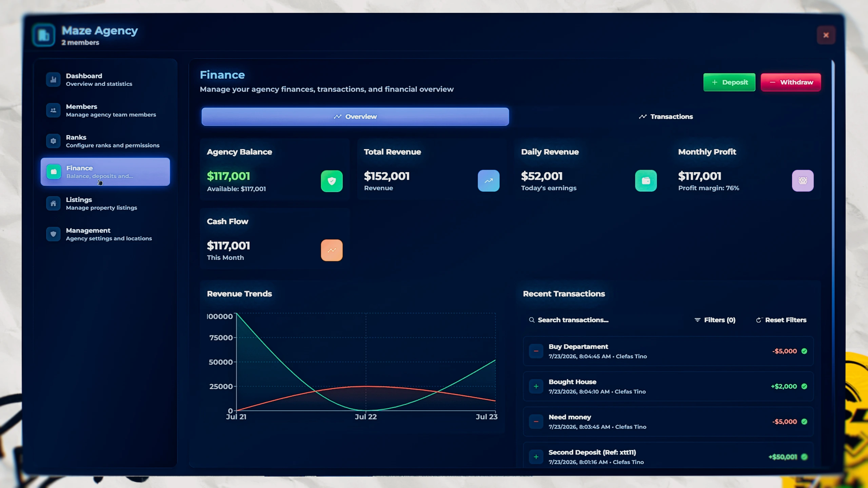Click the green check on Need money transaction

tap(804, 422)
